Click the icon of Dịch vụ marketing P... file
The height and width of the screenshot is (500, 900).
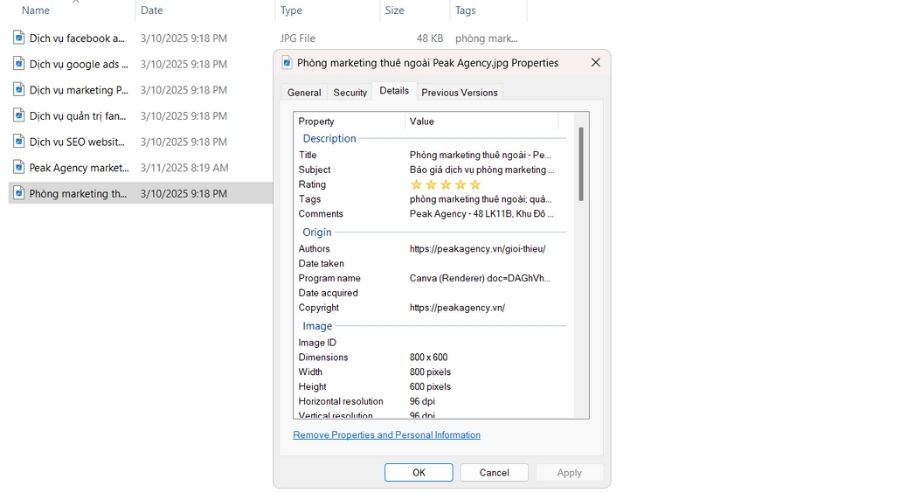pos(19,90)
